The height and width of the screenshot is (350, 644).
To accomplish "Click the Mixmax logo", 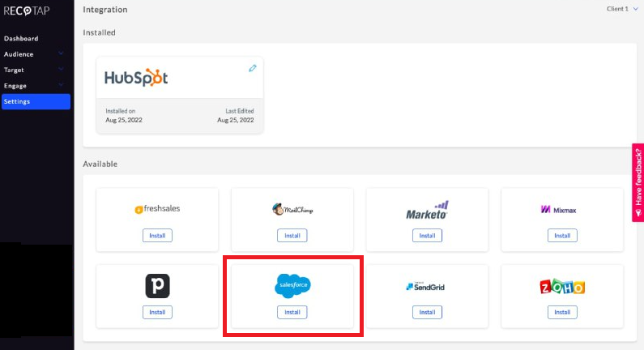I will pos(559,210).
